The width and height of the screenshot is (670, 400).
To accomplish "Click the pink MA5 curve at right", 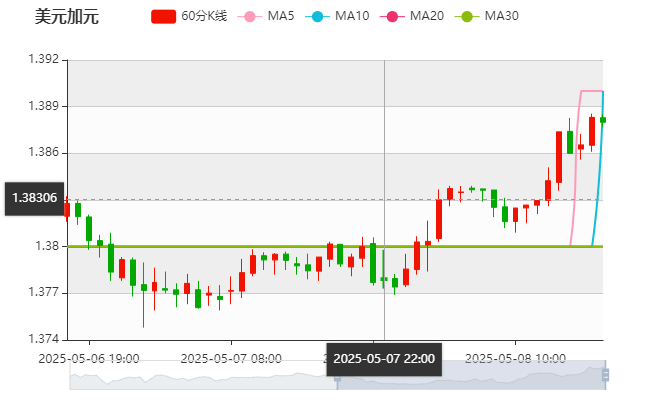I will click(x=576, y=150).
